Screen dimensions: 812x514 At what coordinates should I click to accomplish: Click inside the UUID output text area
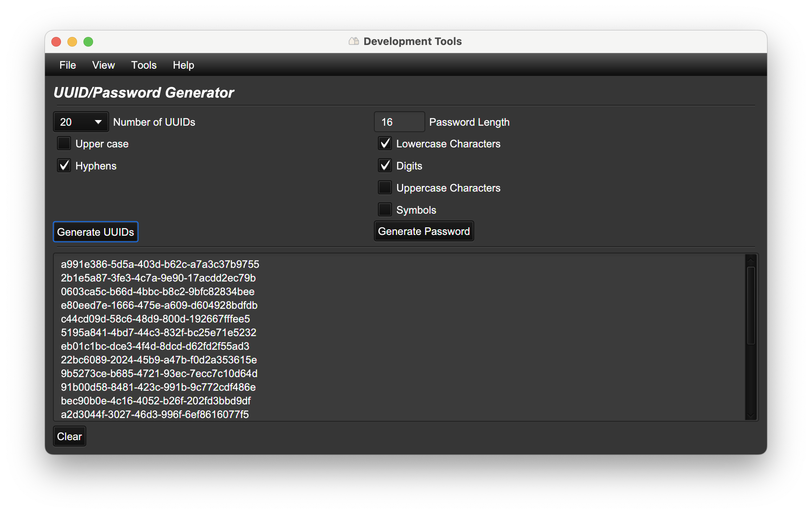point(404,338)
